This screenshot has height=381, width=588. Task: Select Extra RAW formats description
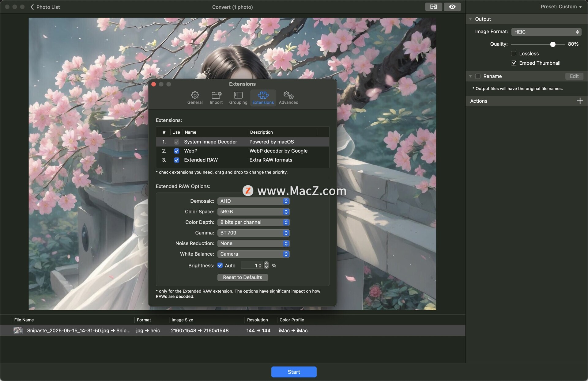click(x=271, y=160)
